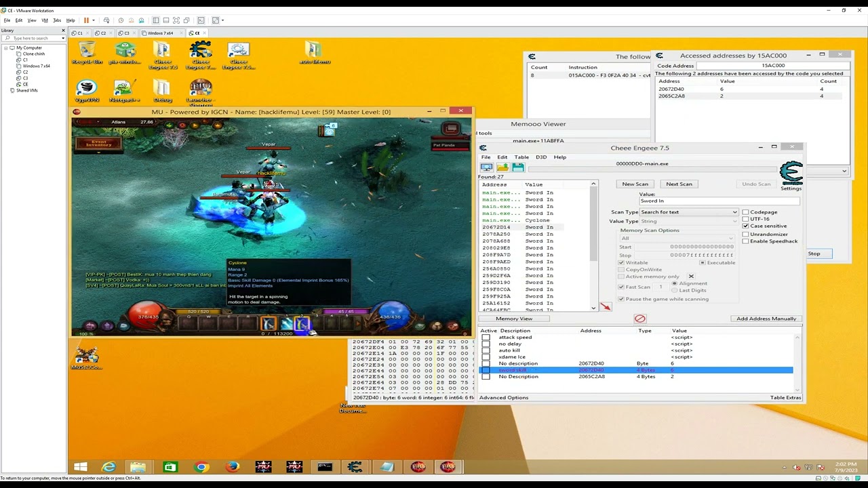Enable the UTF-16 checkbox
The image size is (868, 488).
(745, 219)
